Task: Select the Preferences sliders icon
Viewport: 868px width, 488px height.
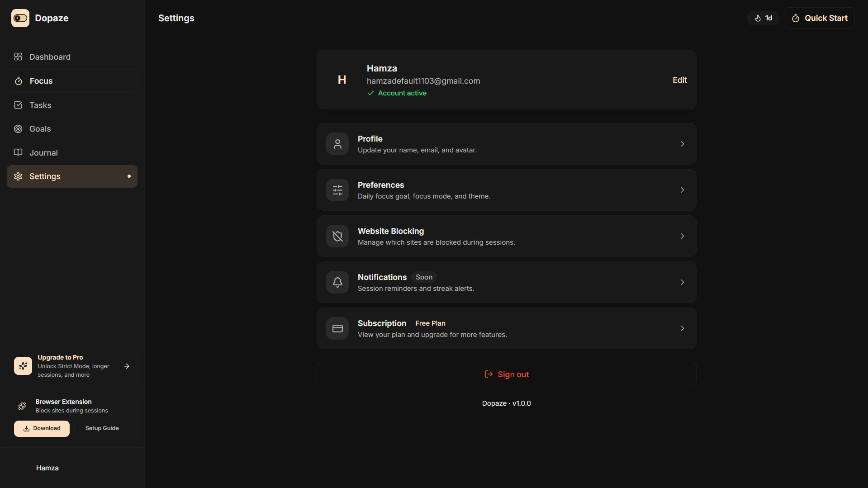Action: pyautogui.click(x=337, y=190)
